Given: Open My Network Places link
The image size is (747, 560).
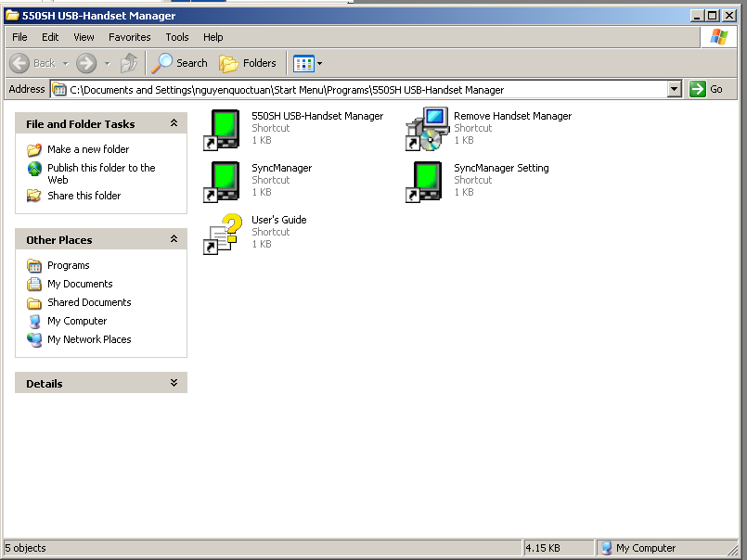Looking at the screenshot, I should (x=89, y=339).
